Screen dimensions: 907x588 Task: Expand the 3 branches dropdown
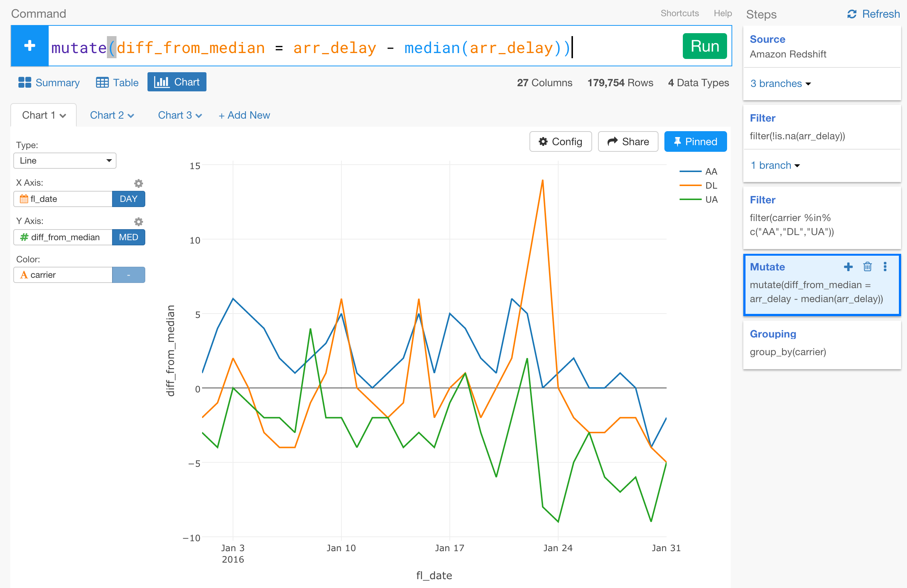click(x=780, y=84)
